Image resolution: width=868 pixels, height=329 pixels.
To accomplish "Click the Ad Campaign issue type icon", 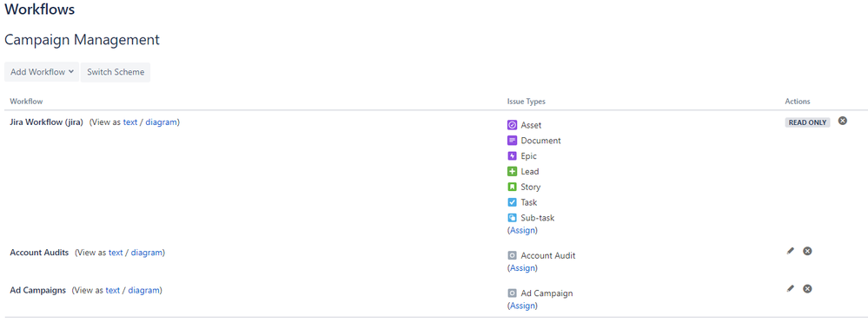I will pos(512,293).
